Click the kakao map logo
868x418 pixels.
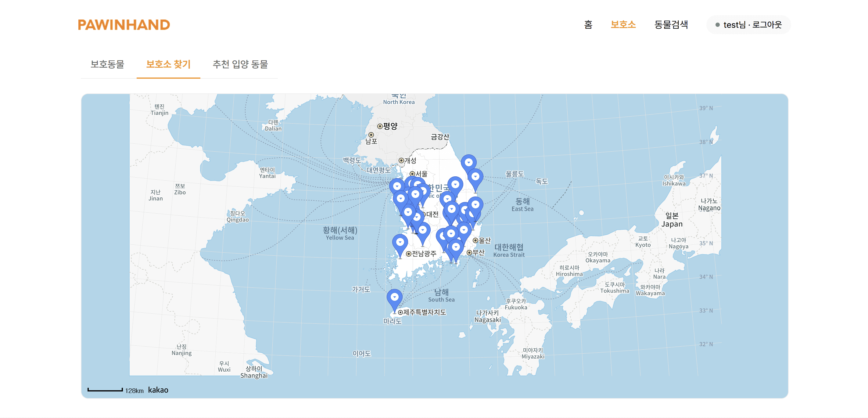(x=158, y=390)
